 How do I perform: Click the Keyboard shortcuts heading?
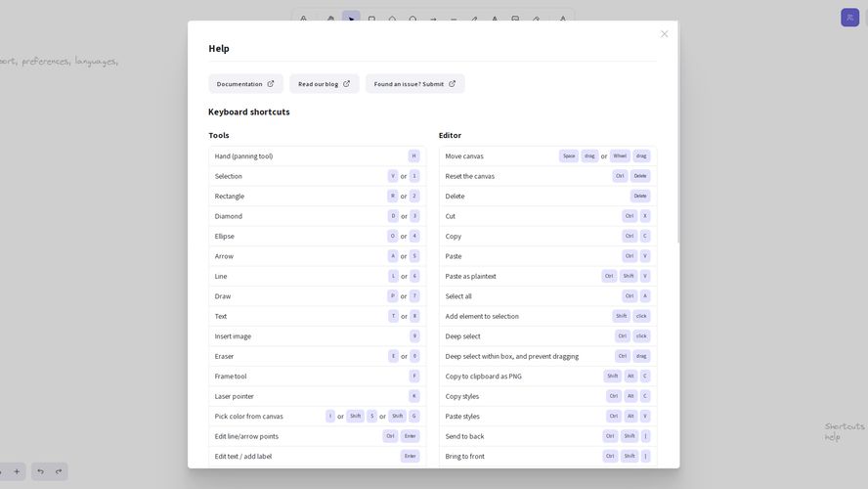[249, 111]
